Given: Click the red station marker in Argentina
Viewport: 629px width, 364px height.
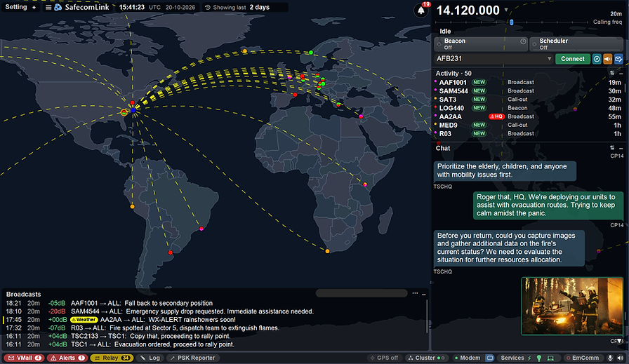Looking at the screenshot, I should click(171, 252).
